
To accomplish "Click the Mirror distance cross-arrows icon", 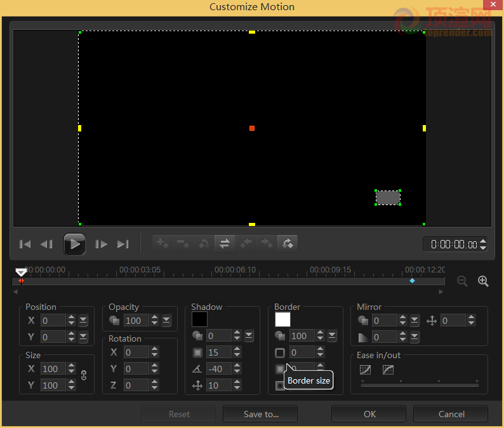I will tap(432, 321).
